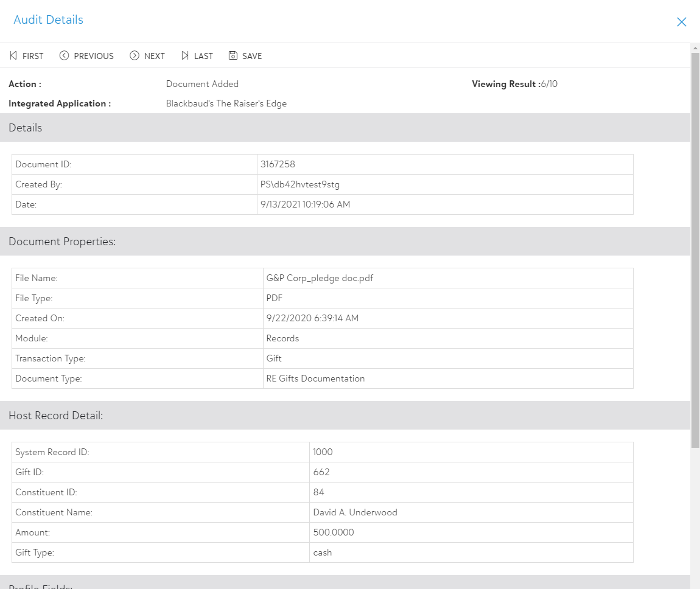Viewport: 700px width, 589px height.
Task: Click the Date: label cell
Action: pos(135,204)
